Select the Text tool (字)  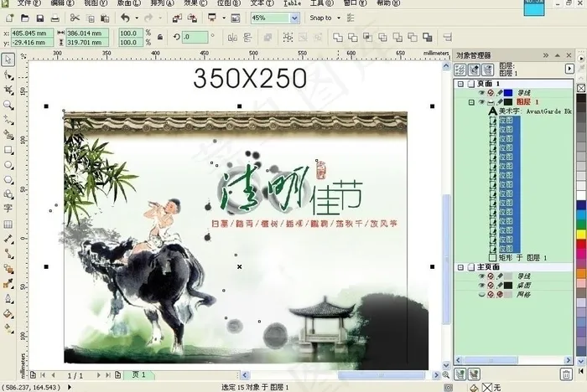coord(8,209)
